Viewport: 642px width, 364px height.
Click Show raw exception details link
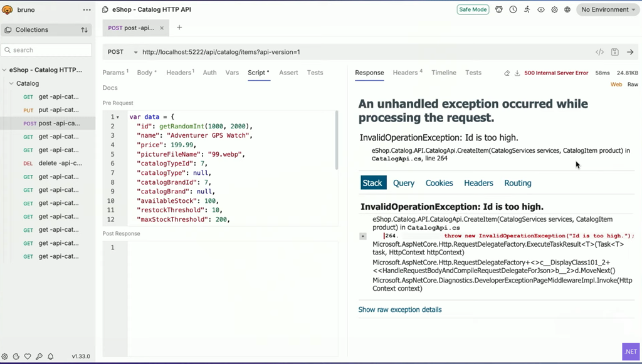coord(399,309)
